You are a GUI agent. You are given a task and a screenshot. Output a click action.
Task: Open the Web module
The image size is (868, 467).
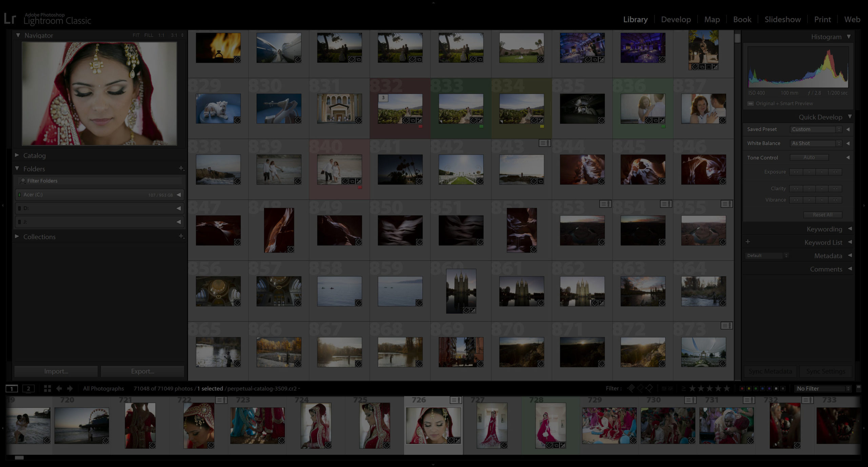852,19
